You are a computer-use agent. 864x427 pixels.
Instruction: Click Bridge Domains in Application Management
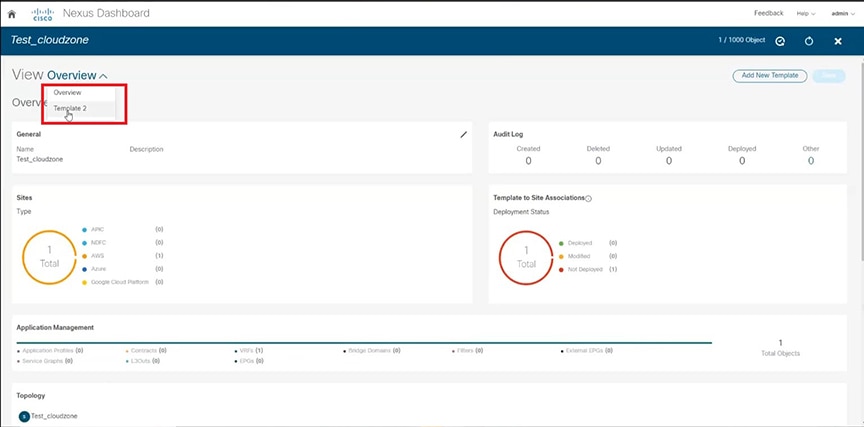tap(371, 350)
